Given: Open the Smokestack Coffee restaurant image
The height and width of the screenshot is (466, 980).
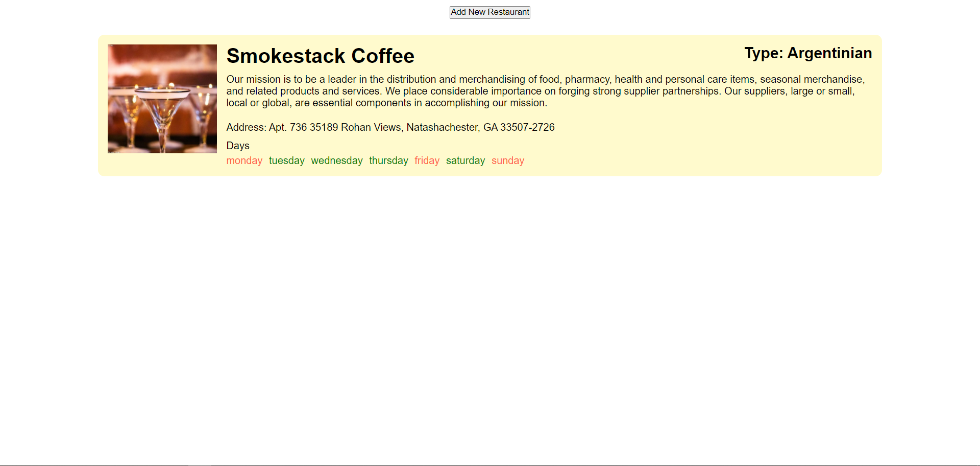Looking at the screenshot, I should 162,98.
